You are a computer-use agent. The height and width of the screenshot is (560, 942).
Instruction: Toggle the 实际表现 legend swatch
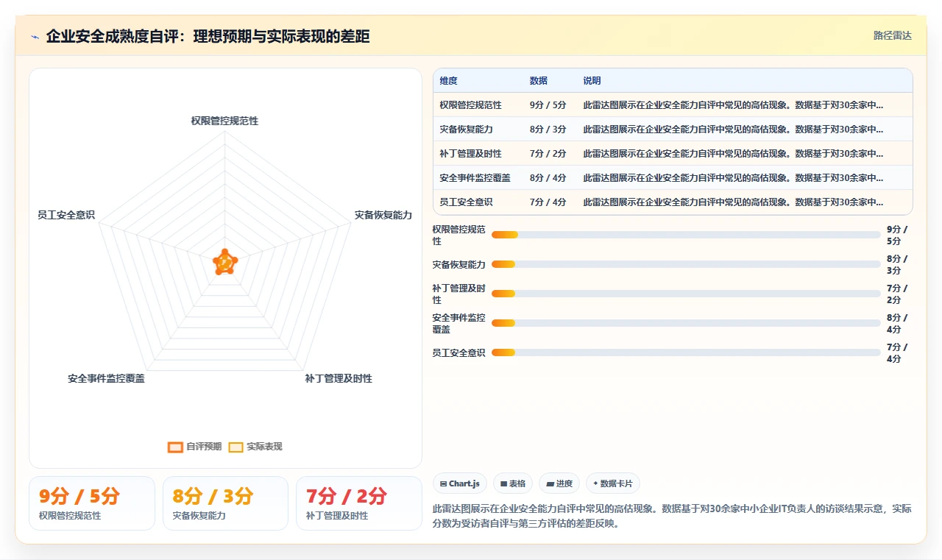(235, 447)
